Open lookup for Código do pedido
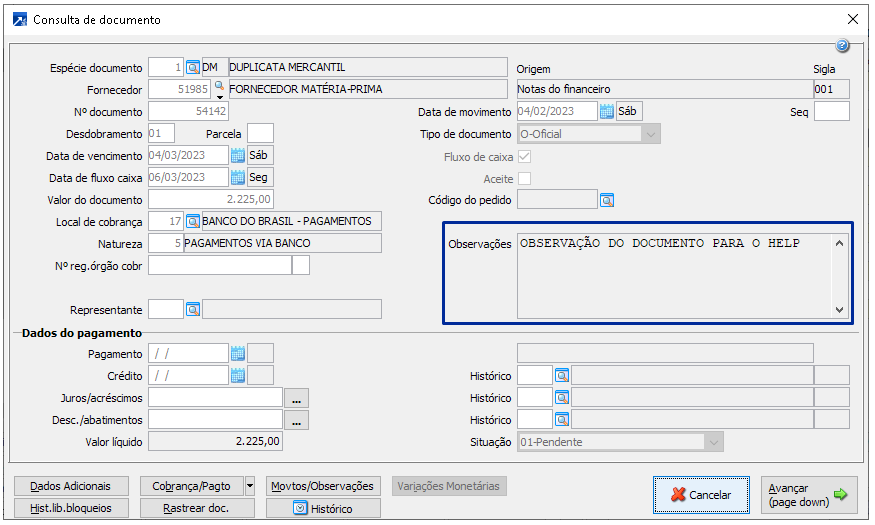 [606, 200]
